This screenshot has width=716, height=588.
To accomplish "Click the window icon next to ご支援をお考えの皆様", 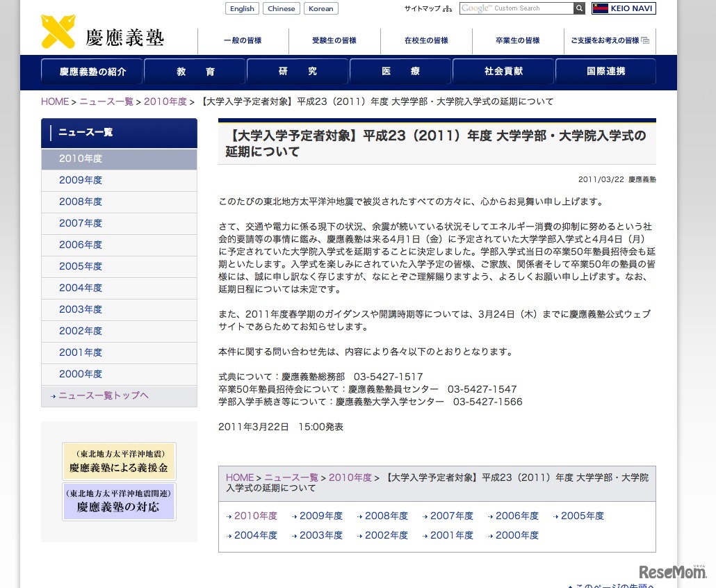I will [x=646, y=41].
